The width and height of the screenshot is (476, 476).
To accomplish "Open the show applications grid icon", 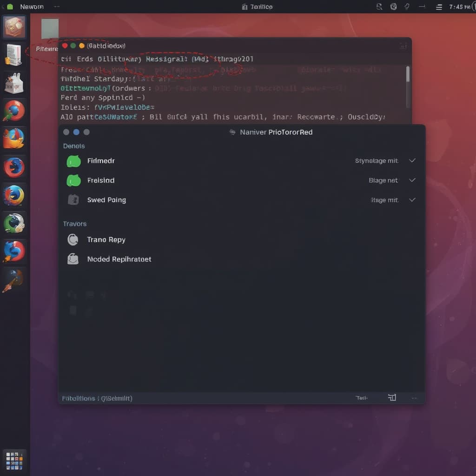I will (14, 461).
